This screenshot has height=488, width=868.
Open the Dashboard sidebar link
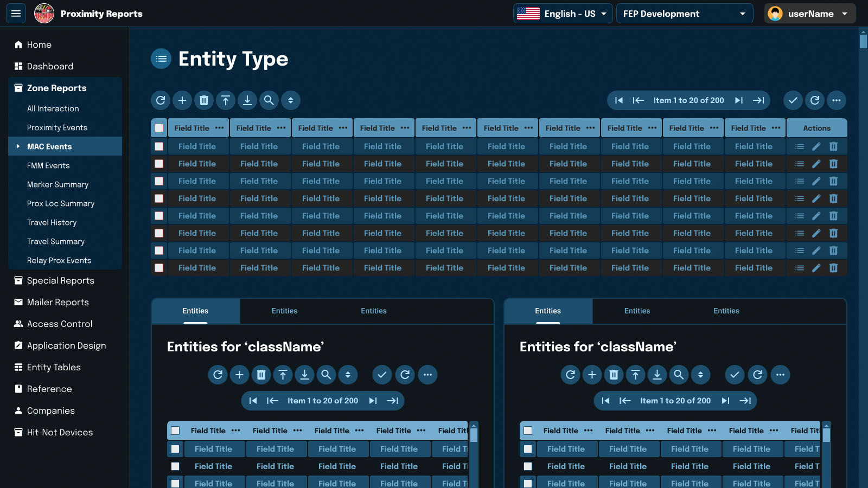point(50,66)
